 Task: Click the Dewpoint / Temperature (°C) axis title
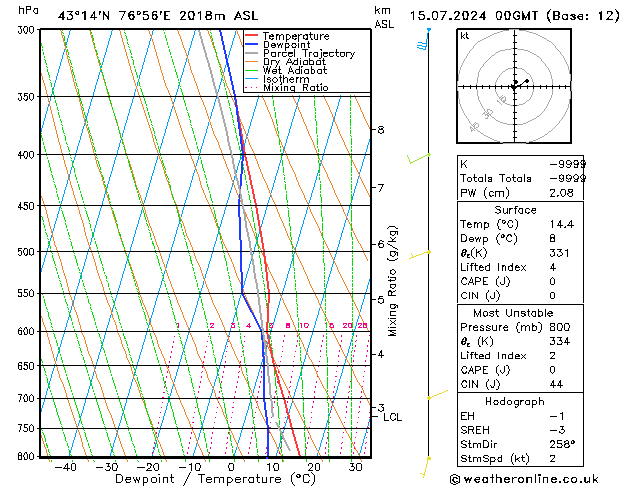pos(215,479)
